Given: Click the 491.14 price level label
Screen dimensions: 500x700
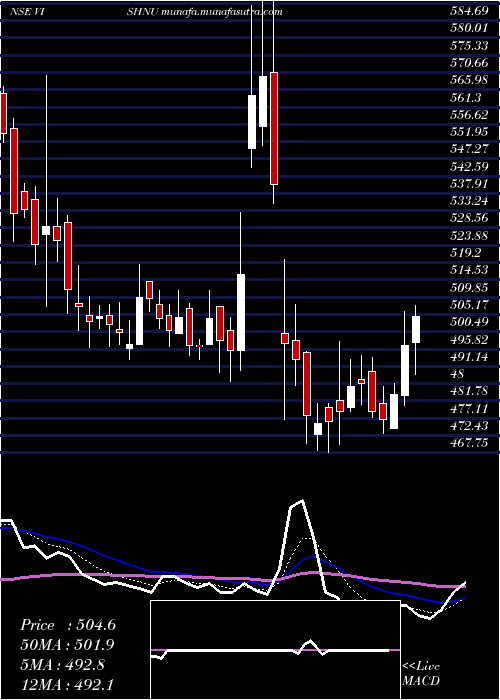Looking at the screenshot, I should click(469, 357).
